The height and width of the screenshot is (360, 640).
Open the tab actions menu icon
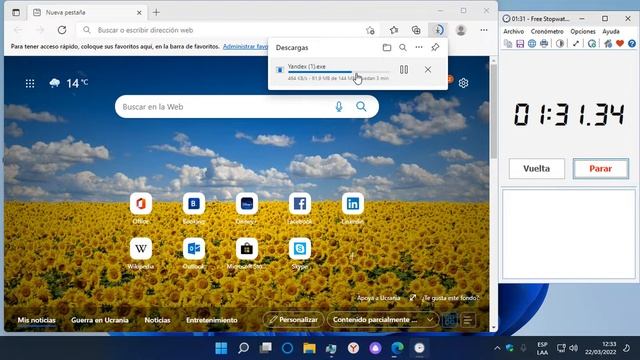pyautogui.click(x=16, y=13)
